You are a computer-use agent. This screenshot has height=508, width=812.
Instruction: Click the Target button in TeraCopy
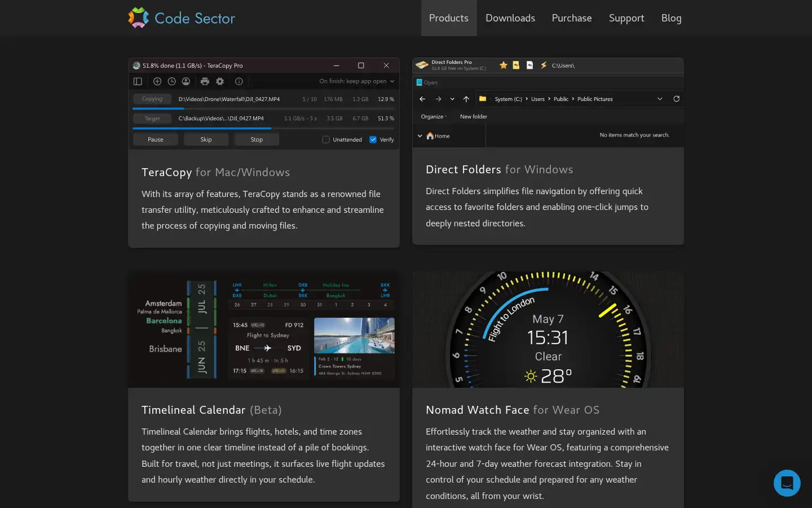[x=152, y=119]
